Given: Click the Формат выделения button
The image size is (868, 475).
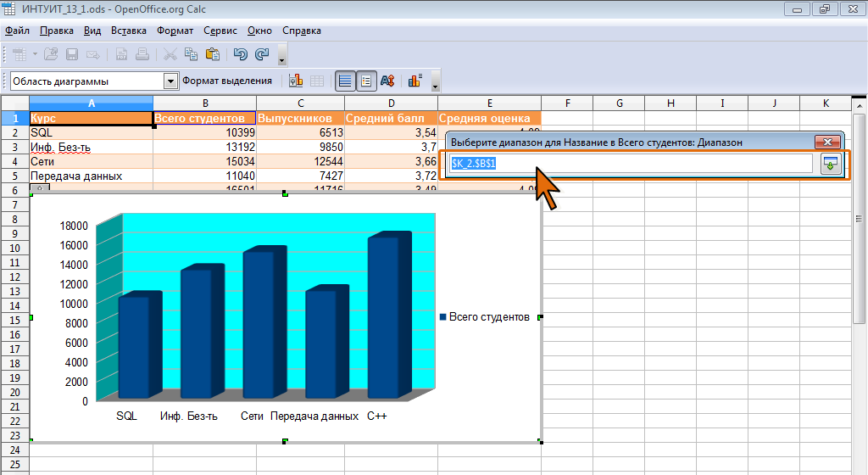Looking at the screenshot, I should (227, 81).
